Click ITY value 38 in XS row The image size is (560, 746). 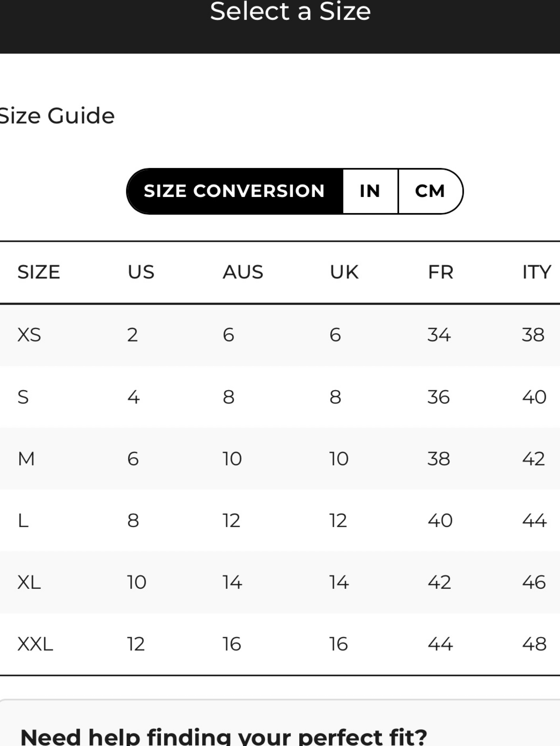(533, 335)
